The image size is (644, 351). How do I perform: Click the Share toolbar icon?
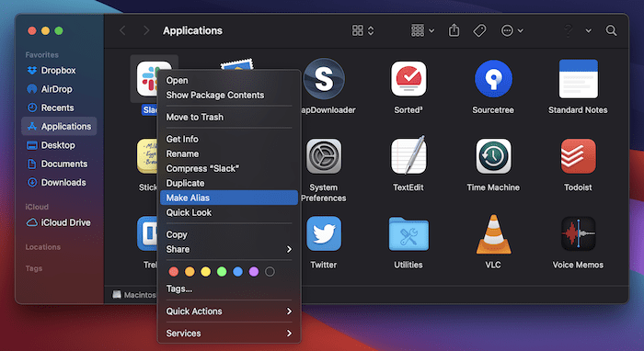pyautogui.click(x=454, y=30)
